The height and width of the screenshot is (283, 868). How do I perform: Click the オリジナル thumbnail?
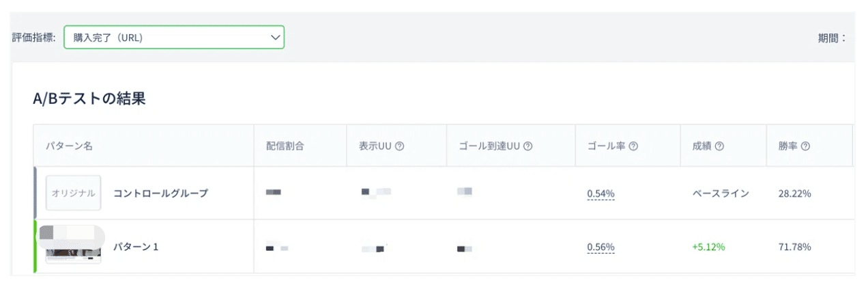pos(74,193)
